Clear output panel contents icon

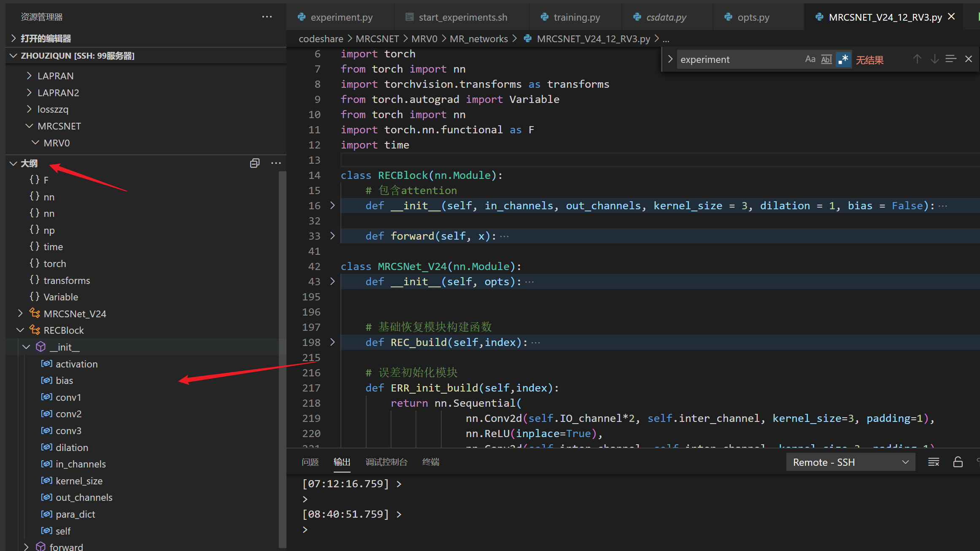point(934,462)
